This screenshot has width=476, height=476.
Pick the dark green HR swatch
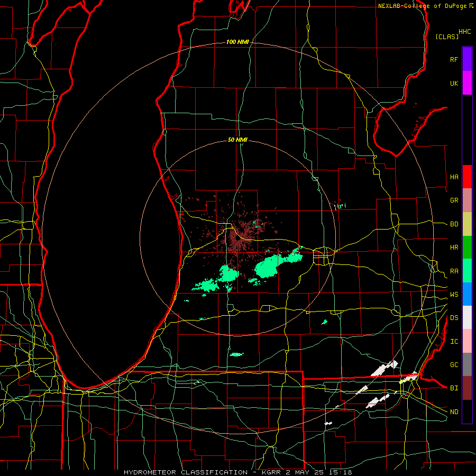tap(467, 248)
